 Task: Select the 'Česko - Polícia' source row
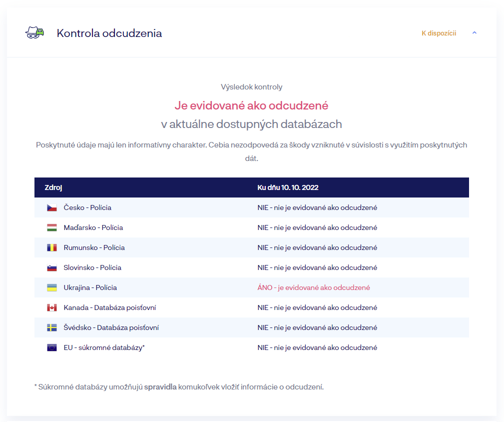pyautogui.click(x=252, y=207)
